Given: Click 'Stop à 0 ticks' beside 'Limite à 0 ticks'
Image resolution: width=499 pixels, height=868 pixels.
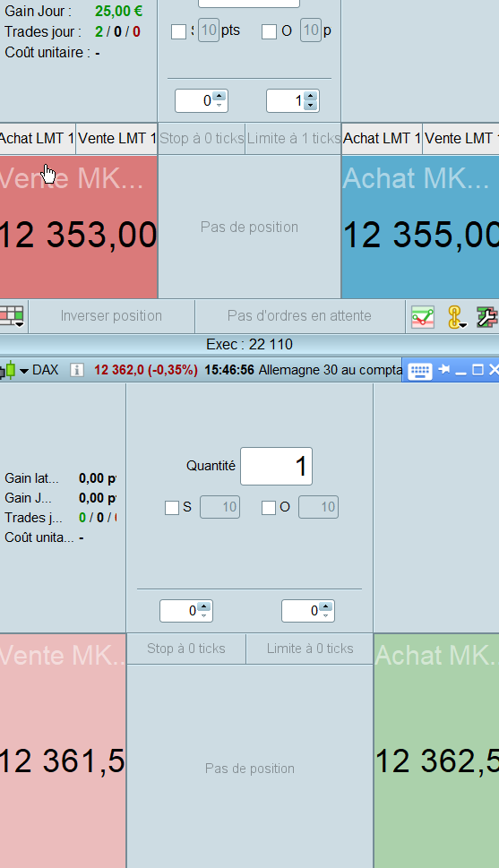Looking at the screenshot, I should (x=186, y=649).
